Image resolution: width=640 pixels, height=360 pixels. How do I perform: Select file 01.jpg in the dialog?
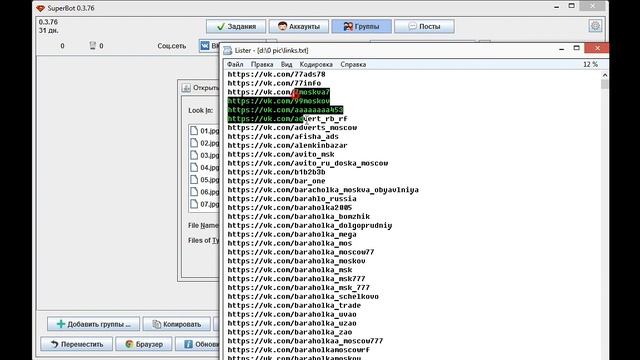[205, 131]
